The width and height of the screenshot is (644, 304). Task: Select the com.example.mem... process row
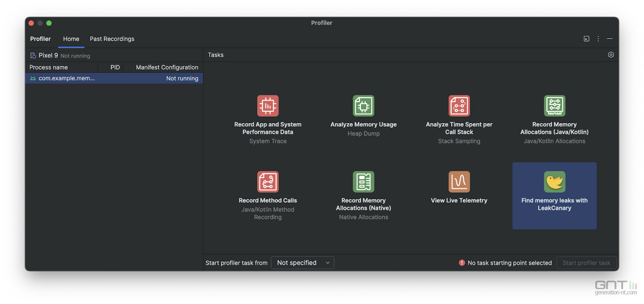coord(114,78)
